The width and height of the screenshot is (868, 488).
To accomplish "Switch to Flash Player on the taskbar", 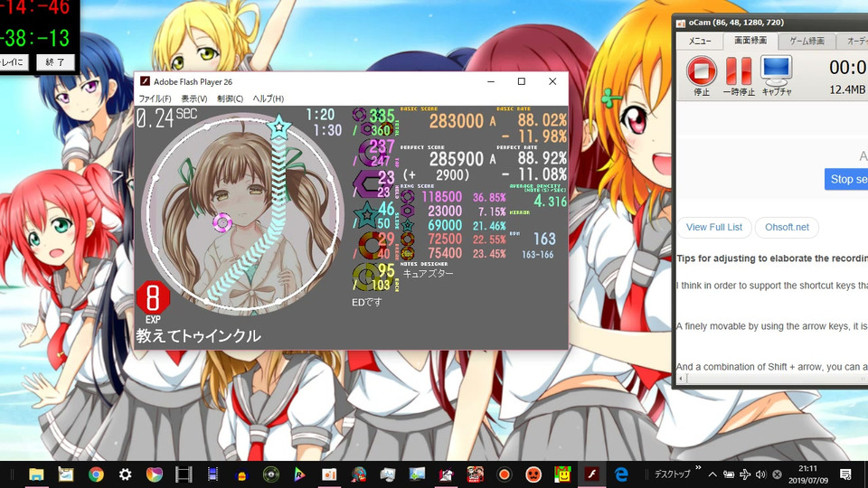I will click(591, 474).
